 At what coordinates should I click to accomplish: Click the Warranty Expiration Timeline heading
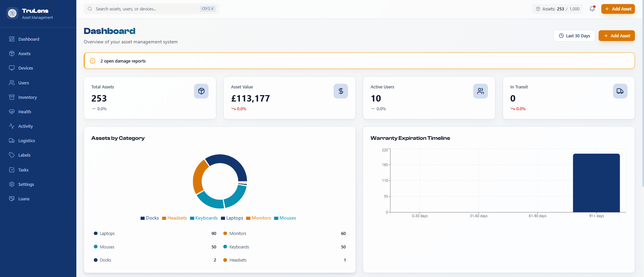pos(410,138)
